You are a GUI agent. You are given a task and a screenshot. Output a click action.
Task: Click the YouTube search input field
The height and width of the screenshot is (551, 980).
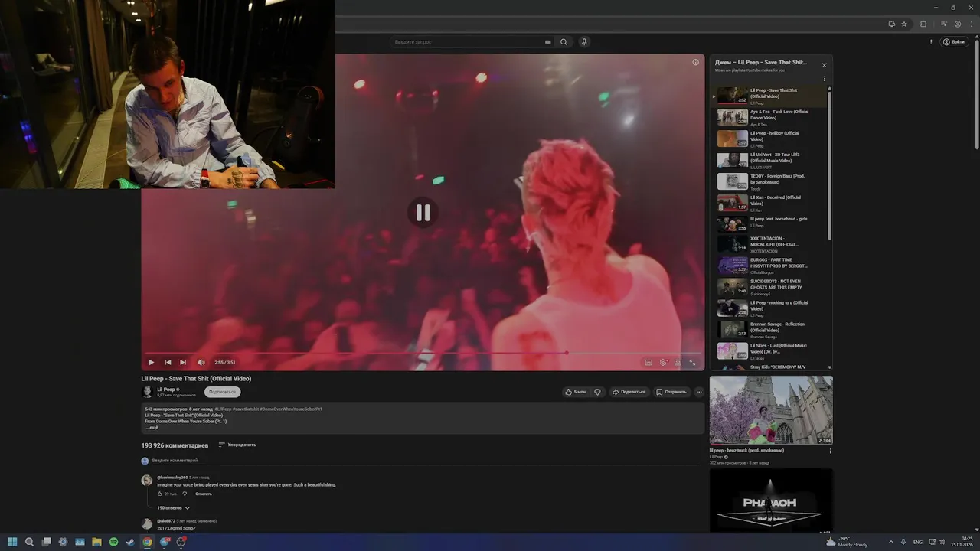(467, 42)
